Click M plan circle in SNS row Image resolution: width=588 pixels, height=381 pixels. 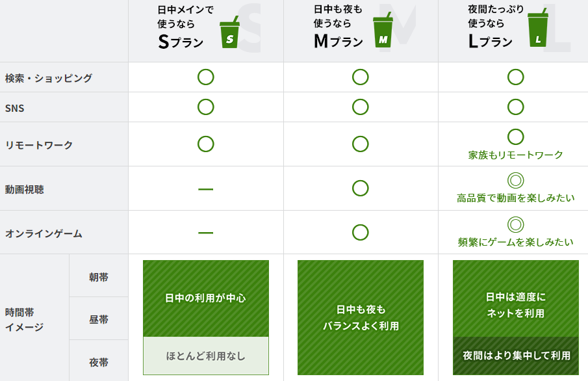(x=361, y=107)
